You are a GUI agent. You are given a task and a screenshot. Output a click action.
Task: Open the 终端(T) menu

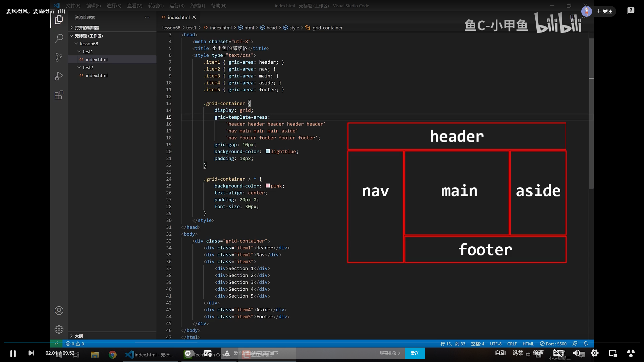(197, 6)
